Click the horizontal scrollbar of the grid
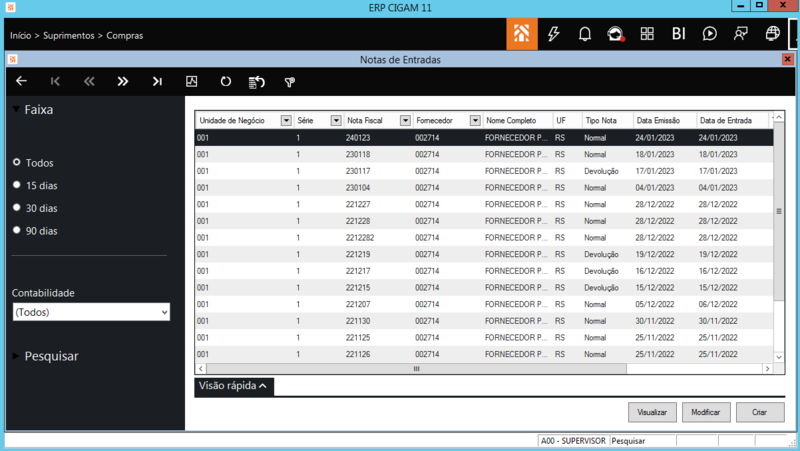800x451 pixels. [416, 368]
